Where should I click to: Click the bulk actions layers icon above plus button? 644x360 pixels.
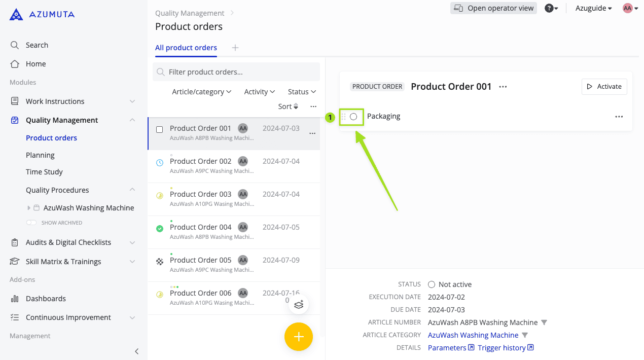coord(298,304)
